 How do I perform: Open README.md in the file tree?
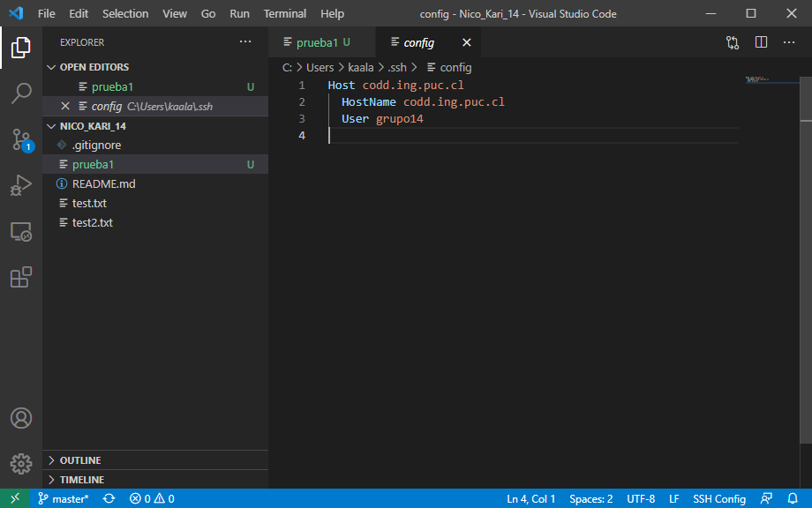click(155, 184)
